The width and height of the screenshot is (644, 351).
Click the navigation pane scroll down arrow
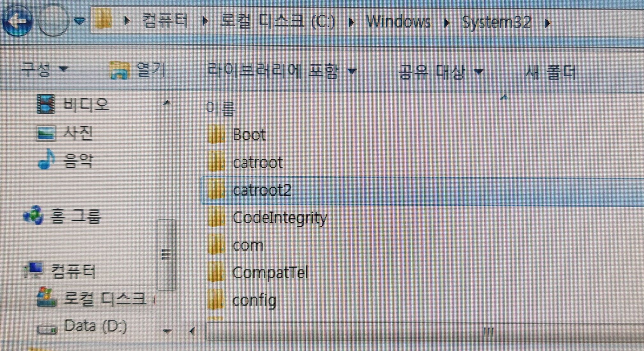coord(167,331)
